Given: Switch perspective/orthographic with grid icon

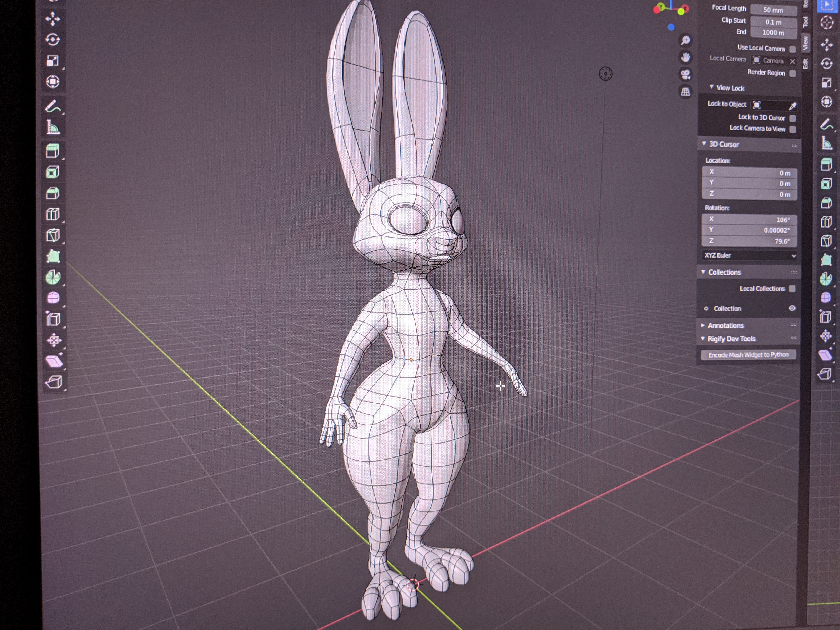Looking at the screenshot, I should pos(685,91).
